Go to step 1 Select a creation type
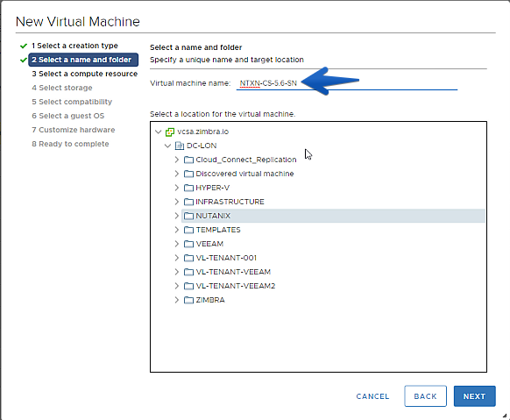The height and width of the screenshot is (420, 510). 74,46
